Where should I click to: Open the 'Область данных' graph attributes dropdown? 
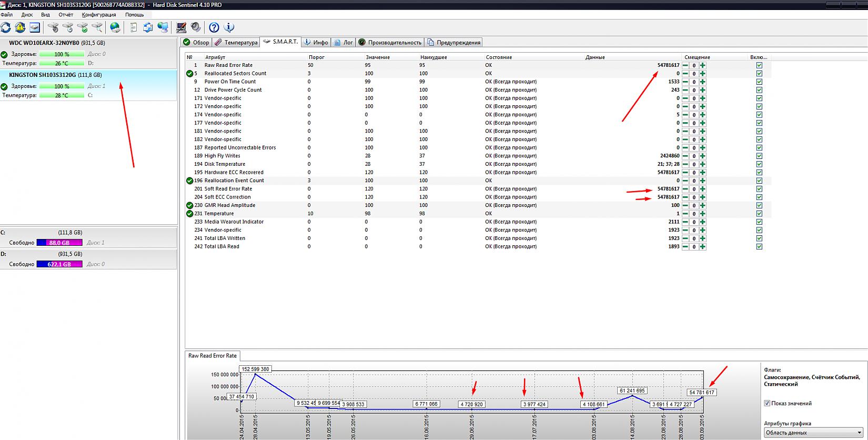[x=813, y=433]
